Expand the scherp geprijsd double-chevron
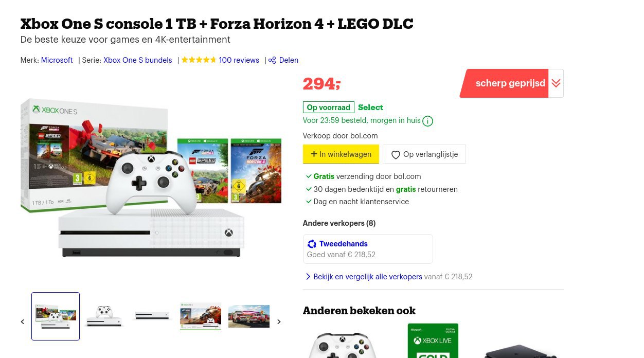Image resolution: width=644 pixels, height=358 pixels. tap(556, 83)
